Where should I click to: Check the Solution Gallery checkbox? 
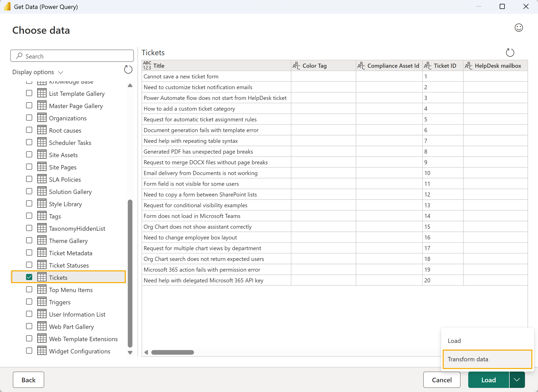click(29, 191)
